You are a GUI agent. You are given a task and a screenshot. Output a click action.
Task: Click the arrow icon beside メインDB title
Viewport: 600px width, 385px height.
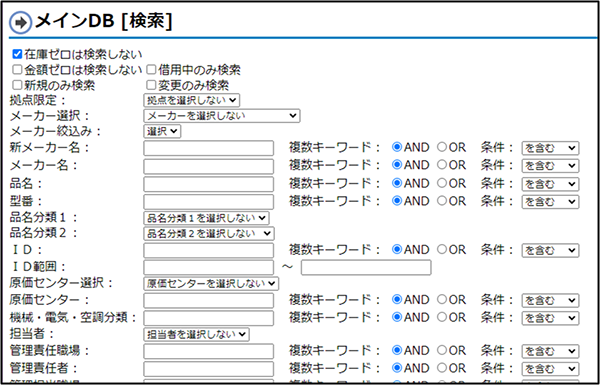(20, 23)
